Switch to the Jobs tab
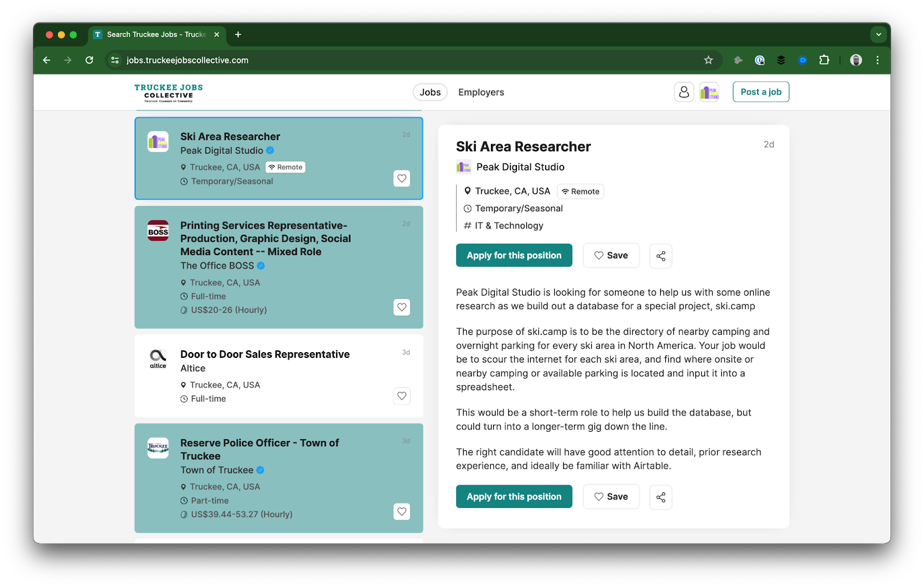 (430, 92)
